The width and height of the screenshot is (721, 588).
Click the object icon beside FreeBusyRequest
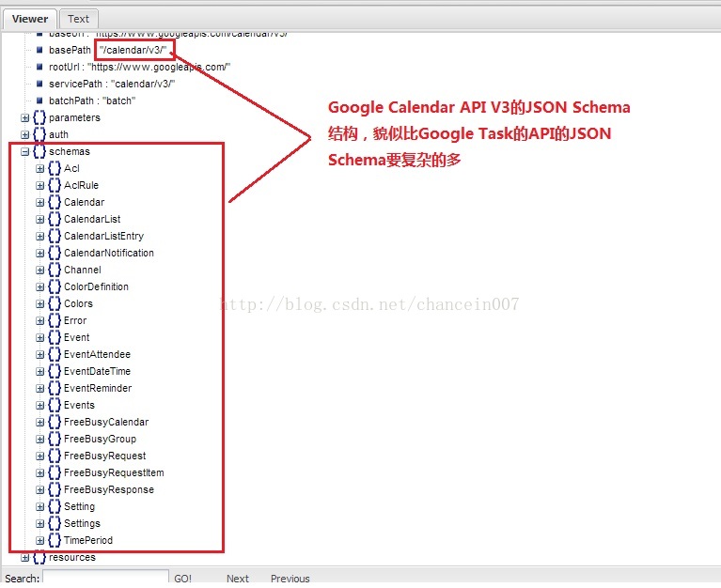click(55, 456)
